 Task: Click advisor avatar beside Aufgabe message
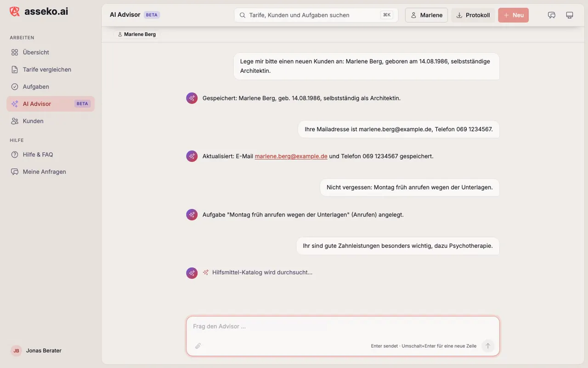(192, 214)
